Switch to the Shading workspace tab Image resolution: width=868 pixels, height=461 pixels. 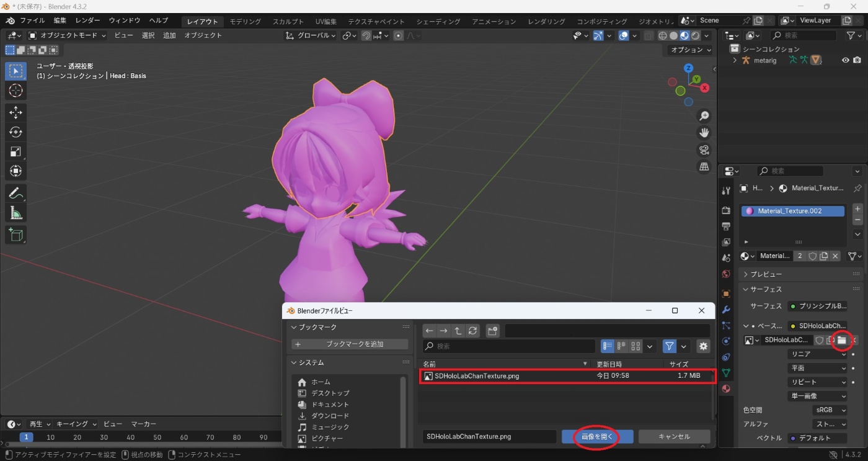click(x=438, y=21)
